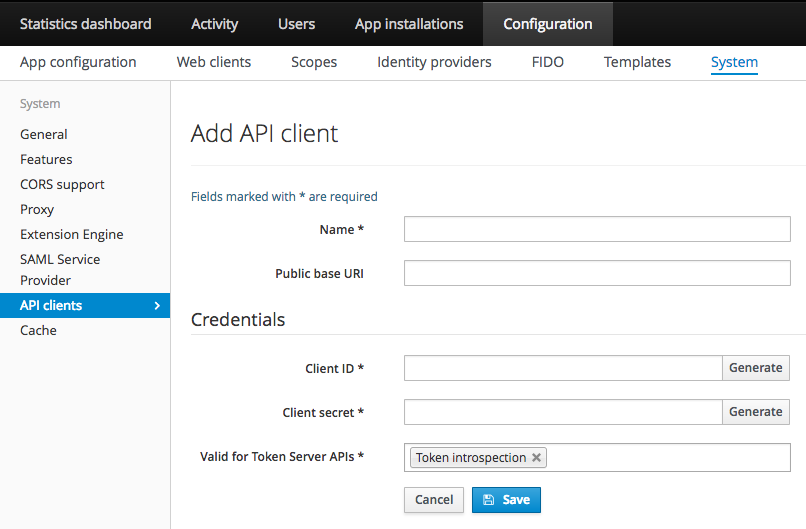Go to CORS support settings
The height and width of the screenshot is (529, 806).
62,185
